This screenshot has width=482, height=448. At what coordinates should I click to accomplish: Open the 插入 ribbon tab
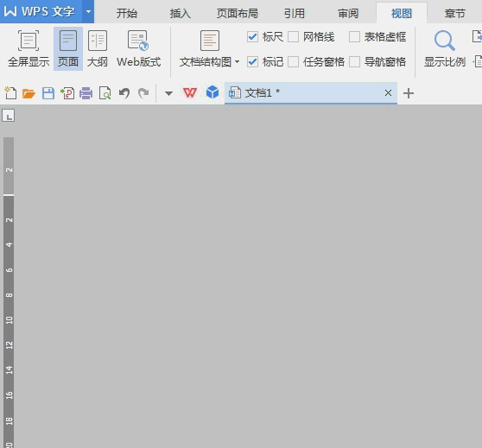coord(181,13)
